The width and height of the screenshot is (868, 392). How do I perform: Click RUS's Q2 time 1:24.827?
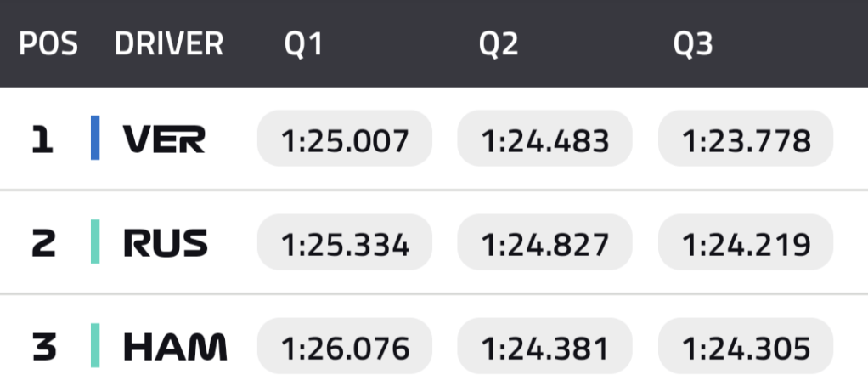[545, 243]
